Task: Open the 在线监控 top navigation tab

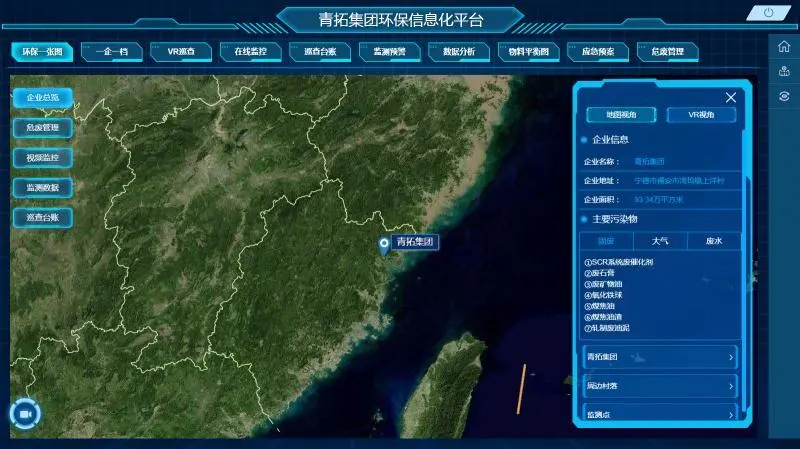Action: (243, 51)
